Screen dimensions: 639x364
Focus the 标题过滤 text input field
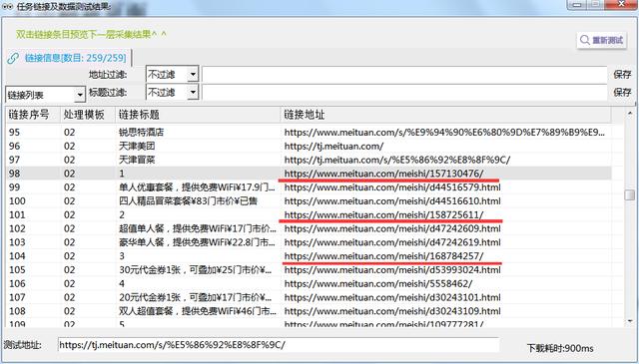click(x=404, y=92)
